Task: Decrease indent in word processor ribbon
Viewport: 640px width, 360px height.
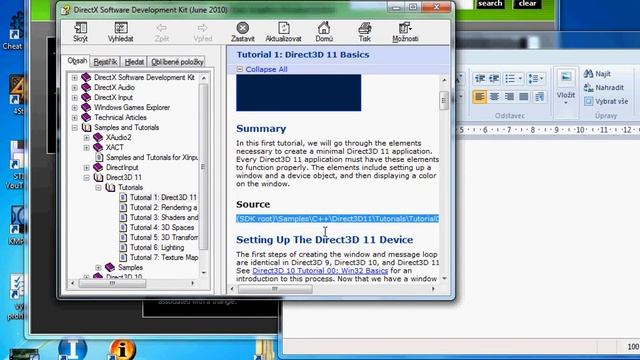Action: coord(480,78)
